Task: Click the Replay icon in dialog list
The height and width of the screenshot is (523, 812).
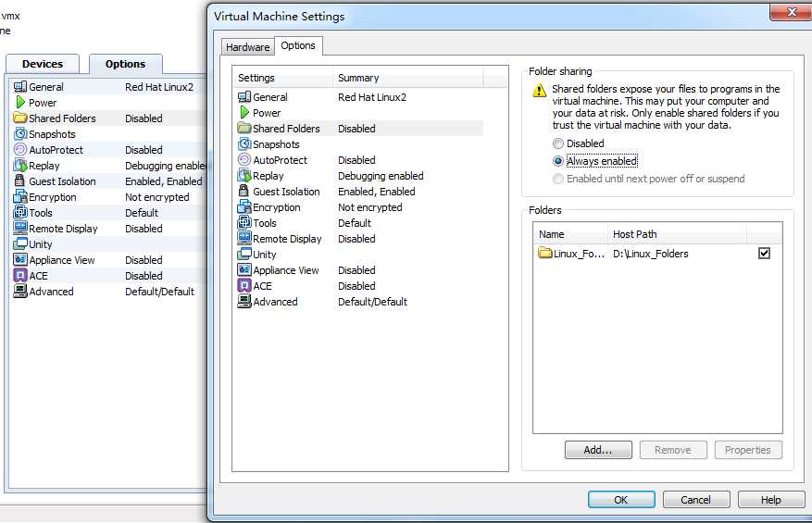Action: pyautogui.click(x=244, y=176)
